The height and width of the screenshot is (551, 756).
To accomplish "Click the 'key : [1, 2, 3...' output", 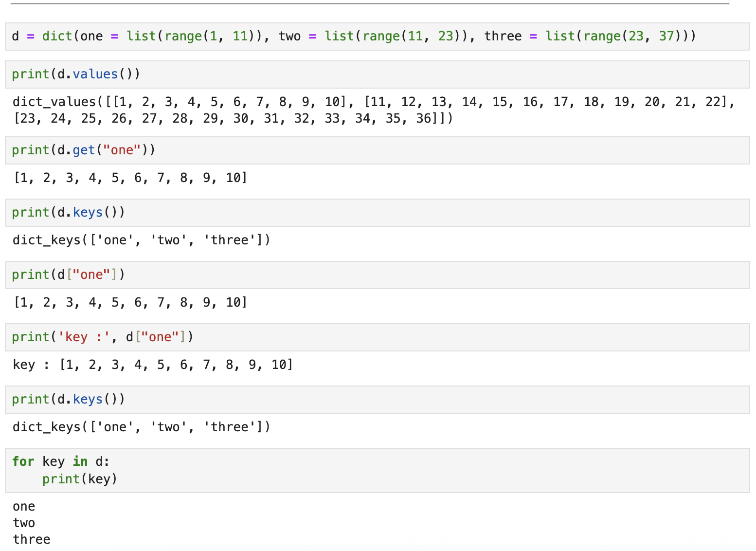I will click(153, 365).
